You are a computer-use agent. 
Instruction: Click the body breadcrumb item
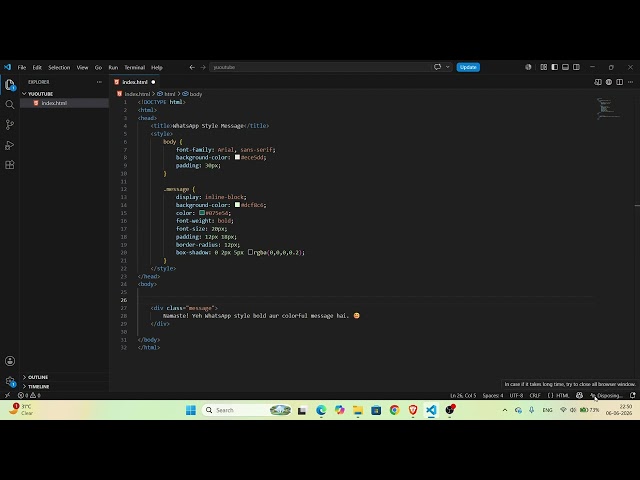(x=192, y=94)
